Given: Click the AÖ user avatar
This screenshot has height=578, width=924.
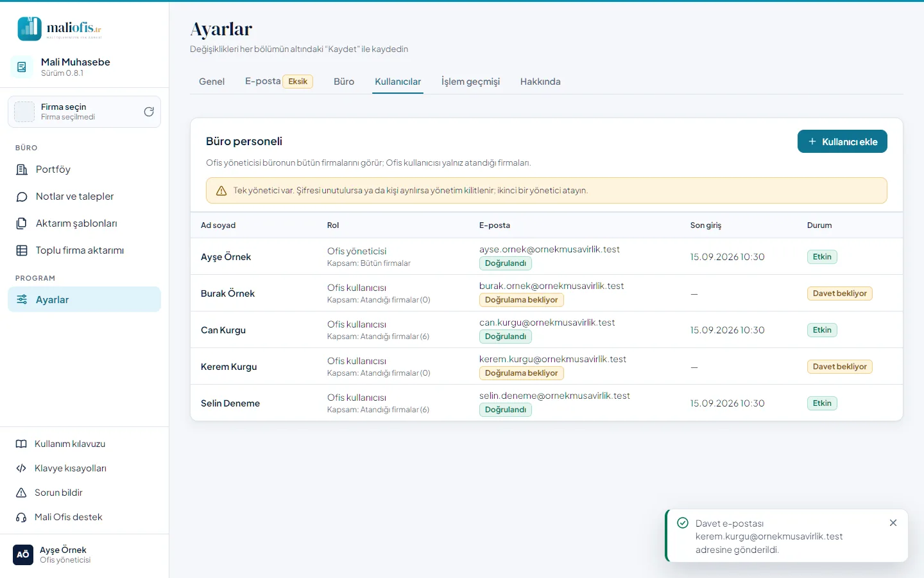Looking at the screenshot, I should tap(23, 554).
